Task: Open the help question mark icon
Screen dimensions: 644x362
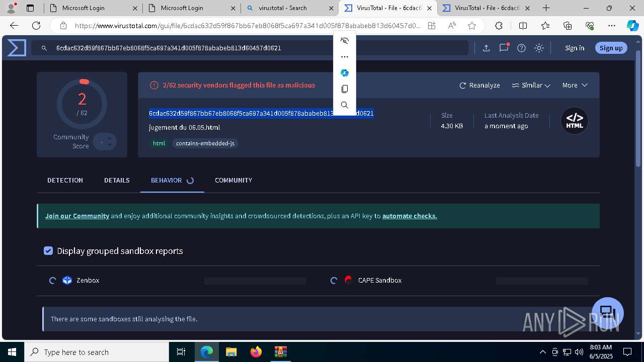Action: [522, 48]
